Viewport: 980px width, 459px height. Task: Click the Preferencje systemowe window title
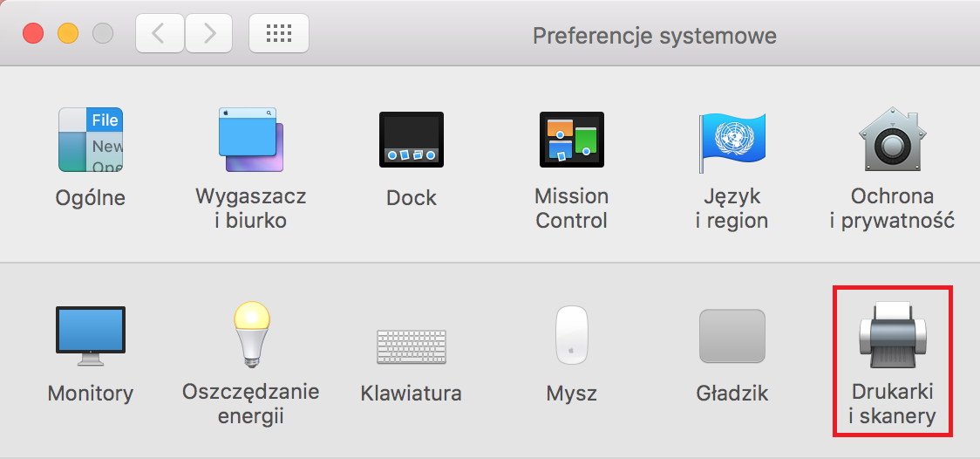(655, 36)
